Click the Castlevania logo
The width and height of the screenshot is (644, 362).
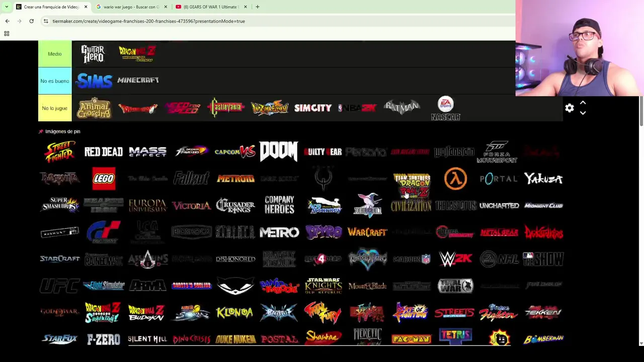pyautogui.click(x=225, y=108)
